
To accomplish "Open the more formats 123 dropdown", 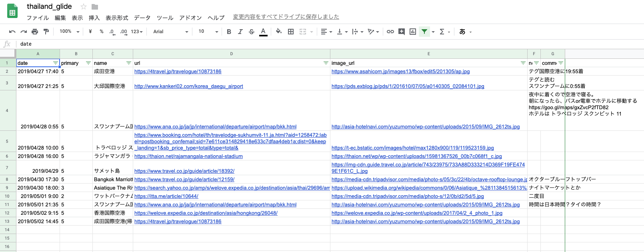I will click(x=136, y=32).
